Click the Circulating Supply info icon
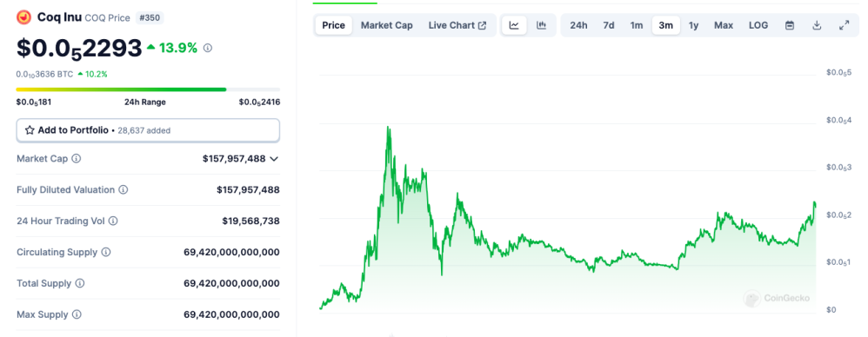The width and height of the screenshot is (868, 337). [106, 252]
